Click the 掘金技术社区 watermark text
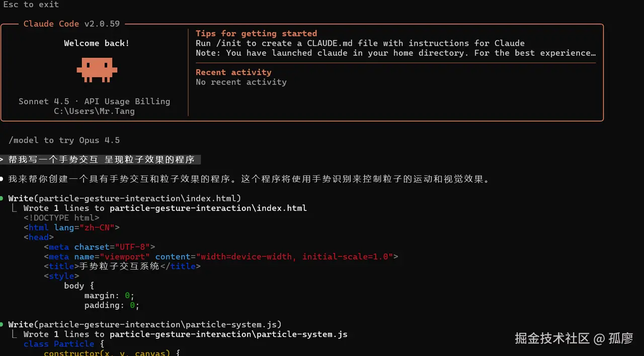The image size is (644, 356). click(552, 338)
